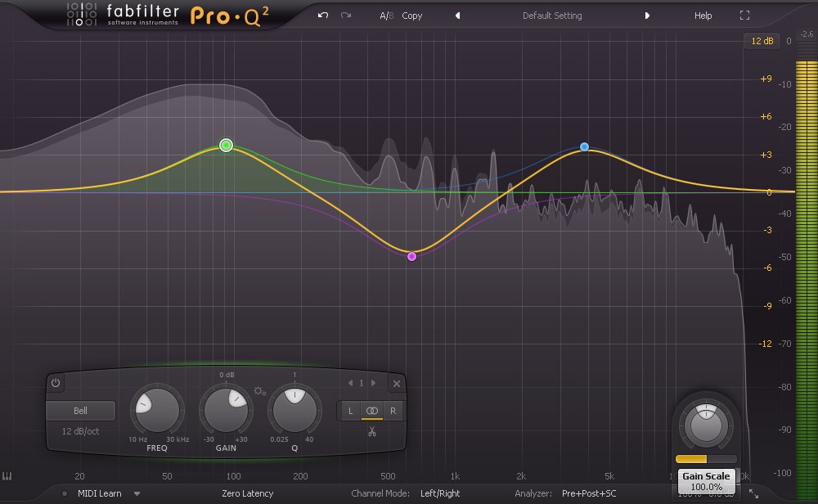The width and height of the screenshot is (818, 504).
Task: Enable MIDI Learn
Action: [99, 493]
